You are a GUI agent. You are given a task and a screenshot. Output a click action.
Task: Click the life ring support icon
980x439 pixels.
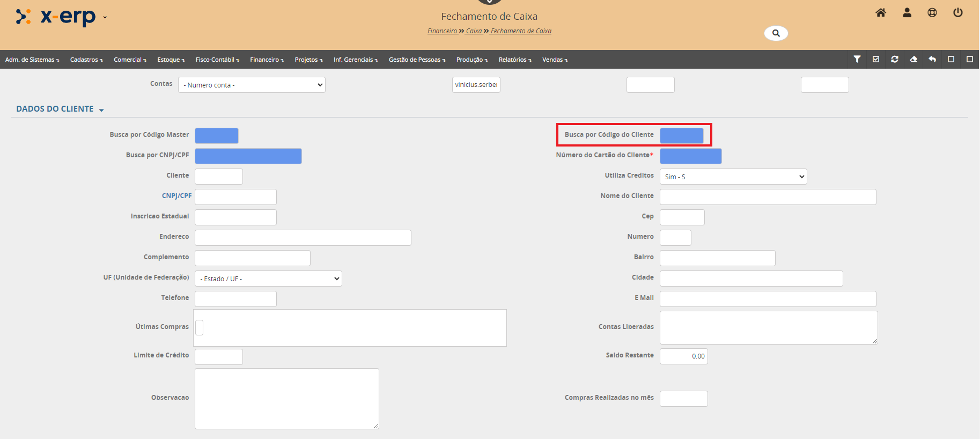[x=932, y=13]
